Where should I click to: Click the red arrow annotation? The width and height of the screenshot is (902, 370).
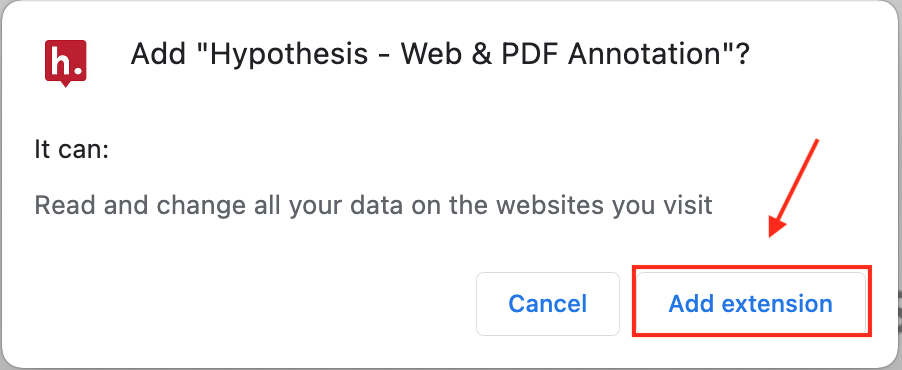pos(794,188)
